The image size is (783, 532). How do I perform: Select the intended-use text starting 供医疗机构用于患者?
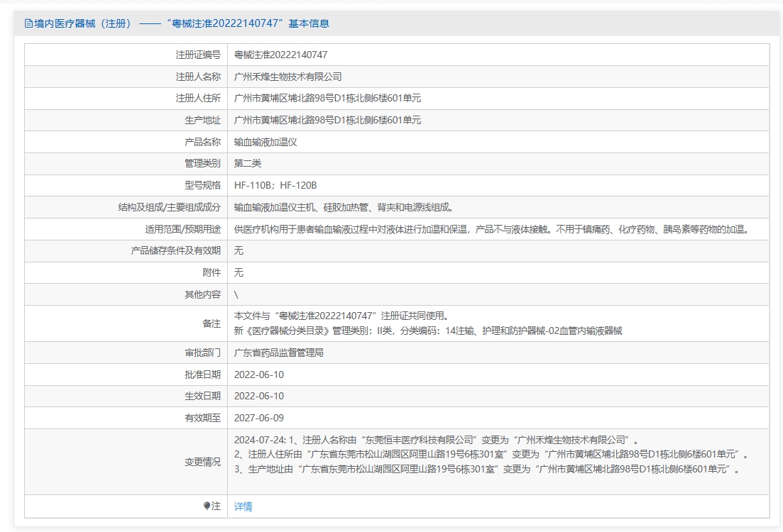coord(493,230)
